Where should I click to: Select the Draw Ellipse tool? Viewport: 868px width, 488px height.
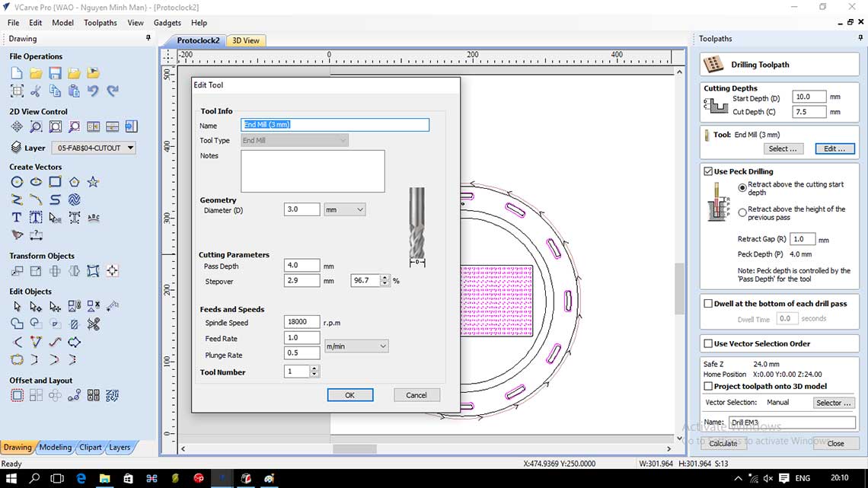coord(36,182)
